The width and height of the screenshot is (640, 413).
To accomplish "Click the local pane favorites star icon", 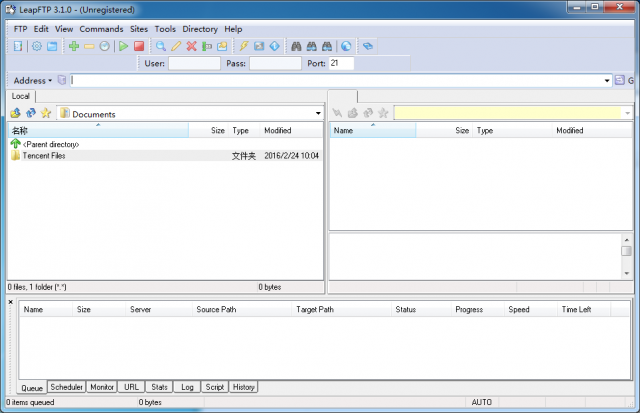I will pos(46,113).
